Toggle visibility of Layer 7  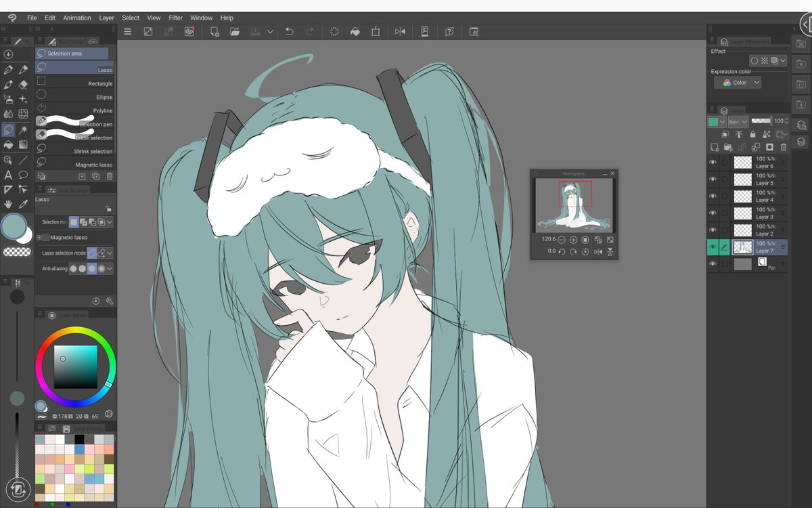coord(713,247)
